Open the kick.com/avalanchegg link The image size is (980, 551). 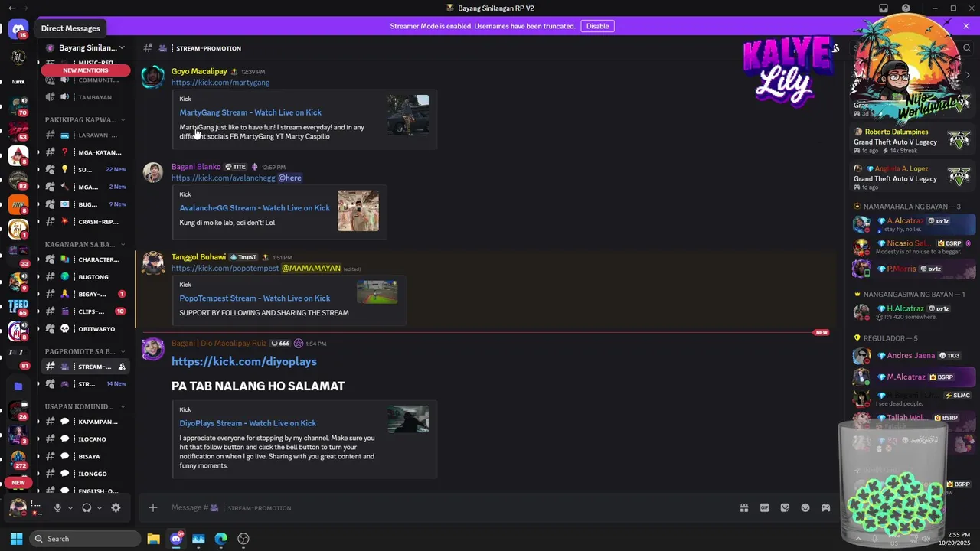pyautogui.click(x=223, y=178)
